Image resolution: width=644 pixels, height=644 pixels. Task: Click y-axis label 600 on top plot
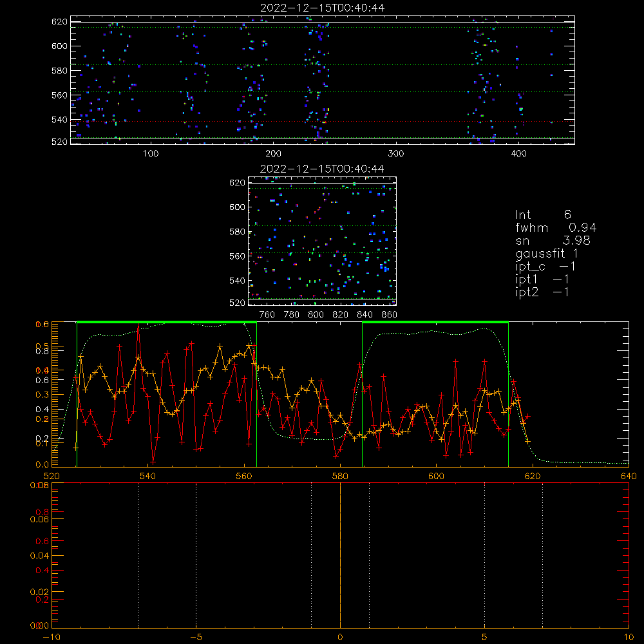click(59, 46)
